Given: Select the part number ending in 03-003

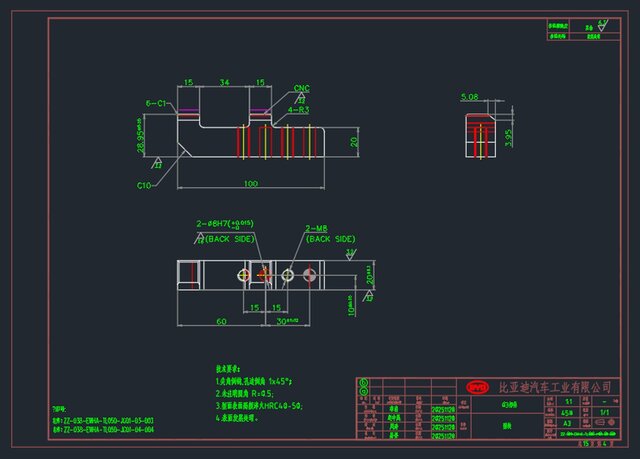Looking at the screenshot, I should [x=103, y=421].
